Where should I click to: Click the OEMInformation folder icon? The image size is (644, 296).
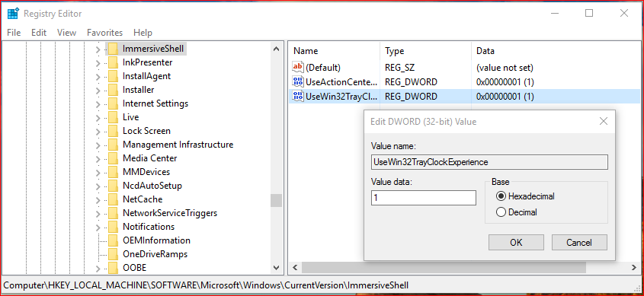pyautogui.click(x=113, y=240)
